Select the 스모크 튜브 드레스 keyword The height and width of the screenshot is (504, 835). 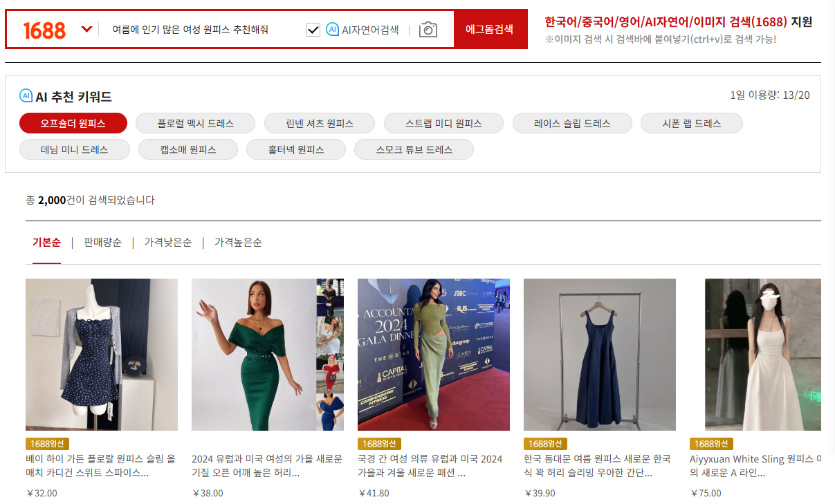(414, 149)
